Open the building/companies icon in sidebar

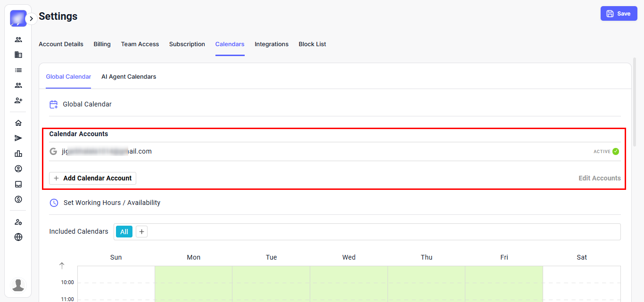click(x=18, y=55)
